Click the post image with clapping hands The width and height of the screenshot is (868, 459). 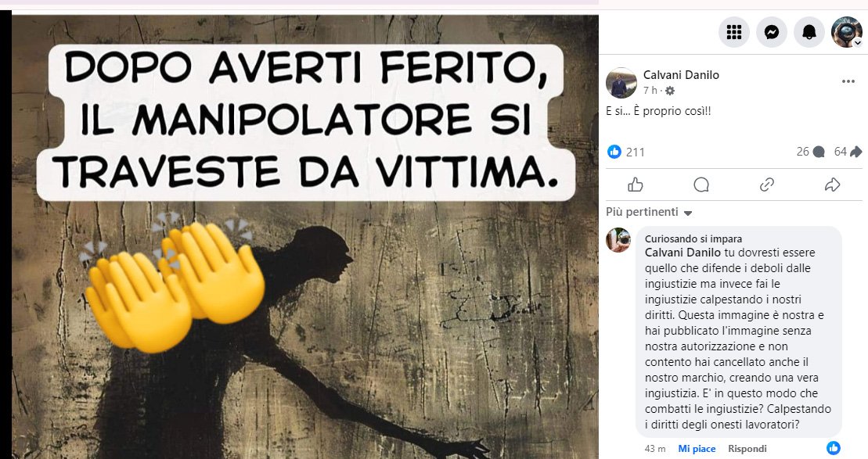pos(305,237)
